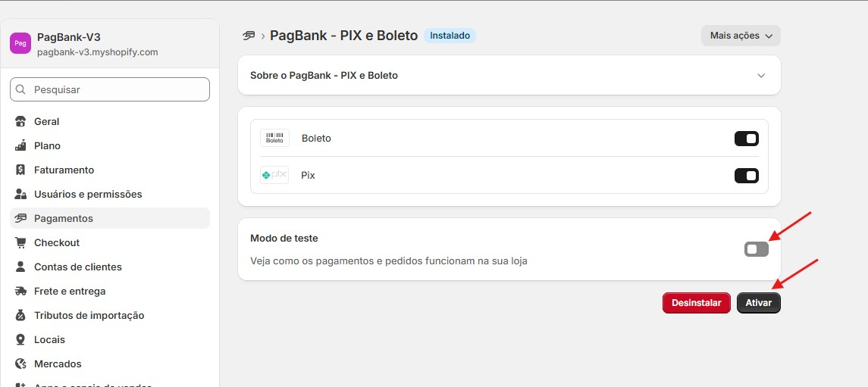
Task: Open Faturamento settings page
Action: (x=110, y=170)
